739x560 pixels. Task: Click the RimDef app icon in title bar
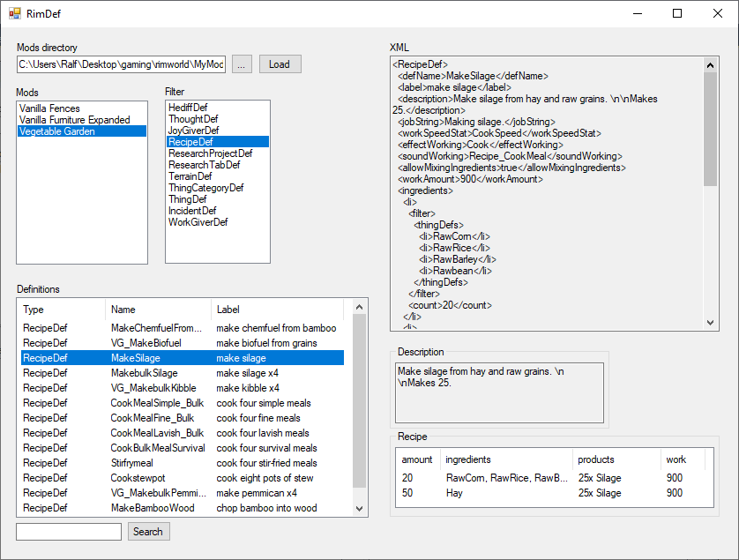(x=15, y=13)
